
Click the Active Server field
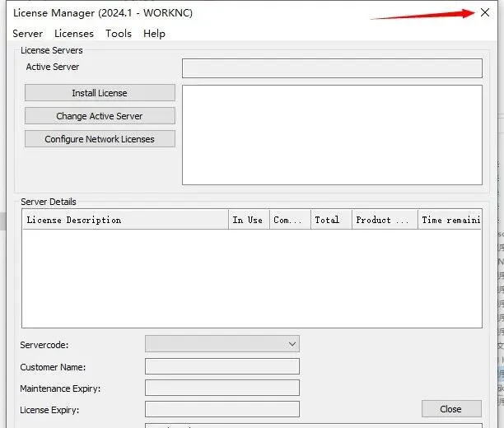pos(332,68)
